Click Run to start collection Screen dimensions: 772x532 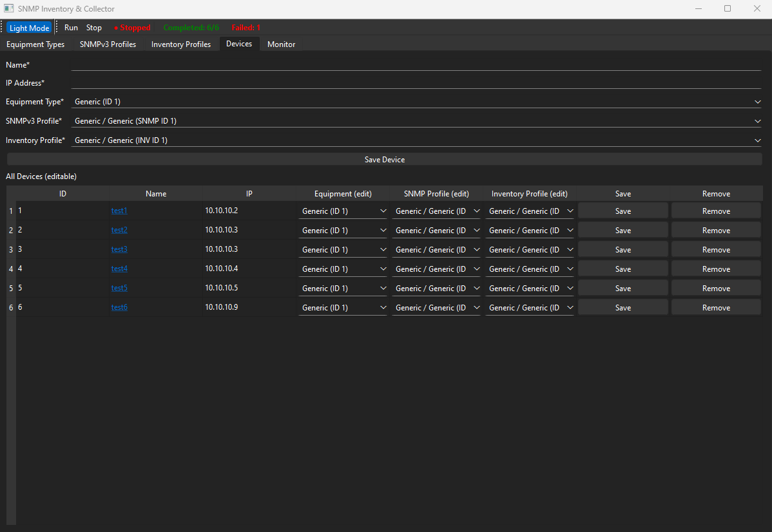point(71,28)
